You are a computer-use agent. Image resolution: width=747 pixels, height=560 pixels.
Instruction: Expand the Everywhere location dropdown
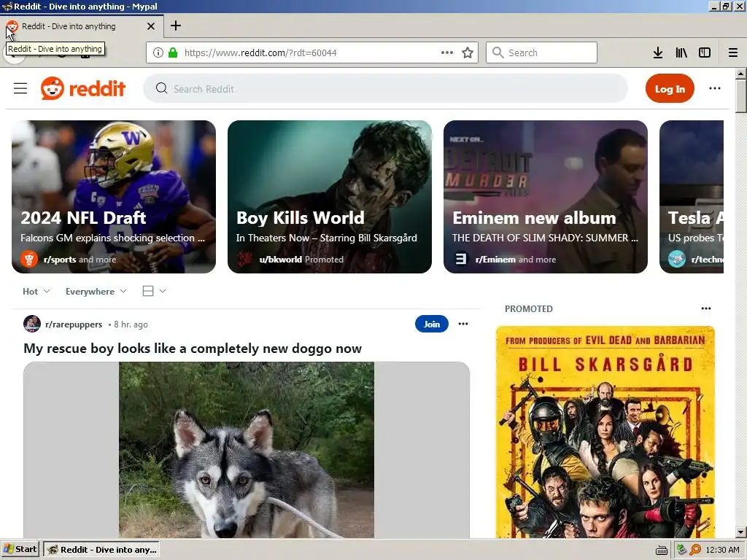coord(96,292)
